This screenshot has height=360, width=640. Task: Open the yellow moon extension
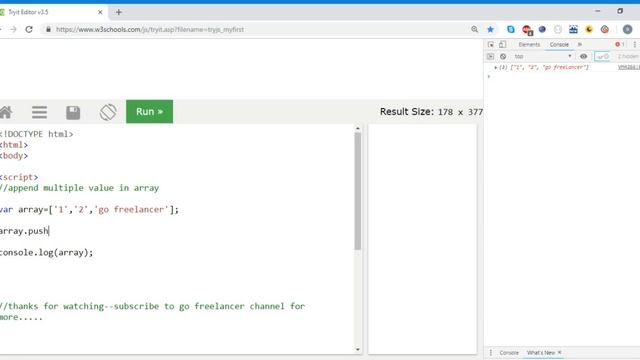(589, 29)
